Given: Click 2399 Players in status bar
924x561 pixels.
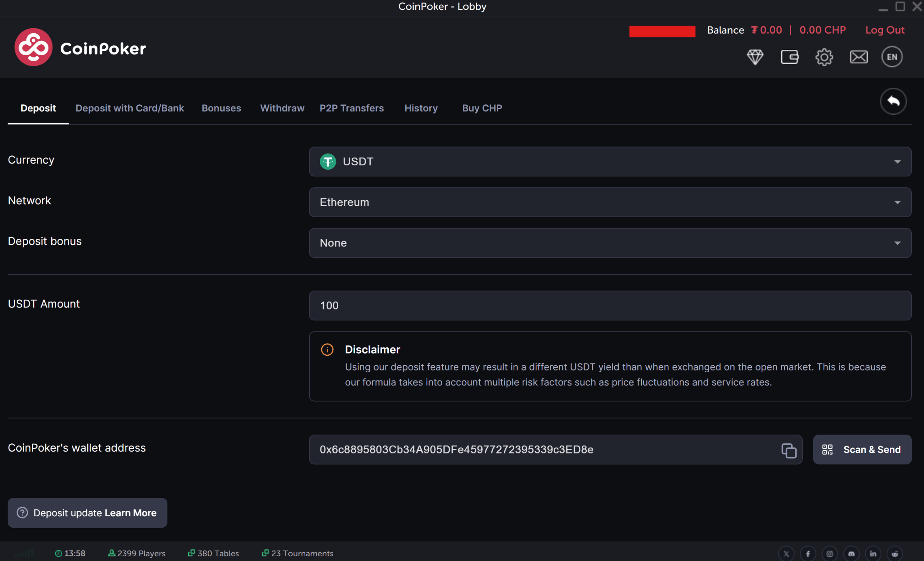Looking at the screenshot, I should (x=136, y=553).
